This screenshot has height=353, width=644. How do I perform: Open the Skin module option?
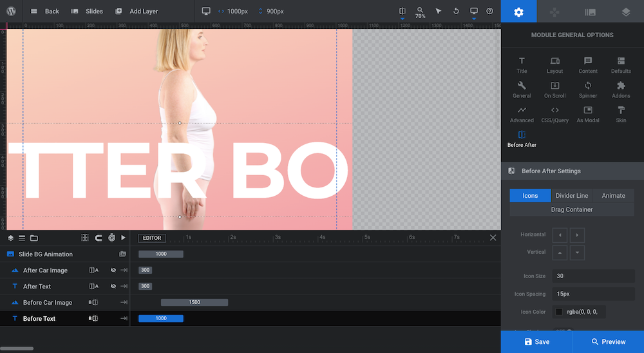621,114
